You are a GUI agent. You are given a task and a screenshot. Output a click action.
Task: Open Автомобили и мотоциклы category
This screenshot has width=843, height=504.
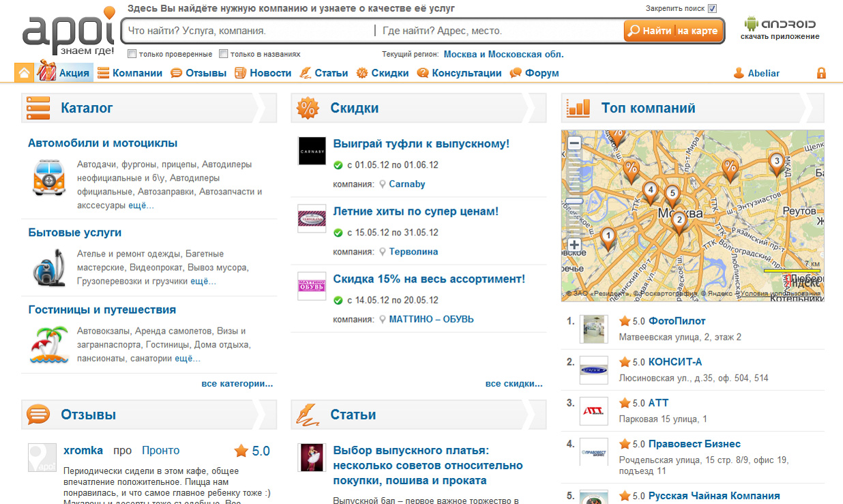coord(103,143)
